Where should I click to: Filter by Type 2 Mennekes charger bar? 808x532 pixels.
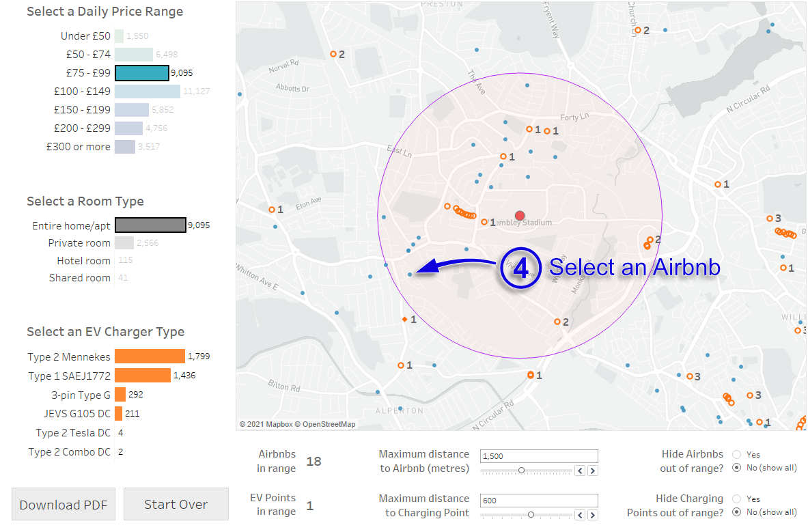point(150,356)
